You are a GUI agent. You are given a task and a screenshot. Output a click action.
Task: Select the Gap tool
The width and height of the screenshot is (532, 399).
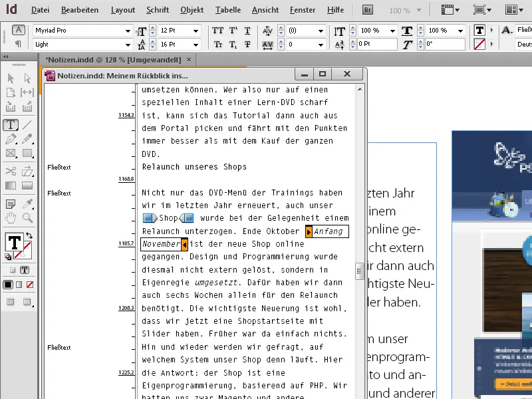(27, 92)
